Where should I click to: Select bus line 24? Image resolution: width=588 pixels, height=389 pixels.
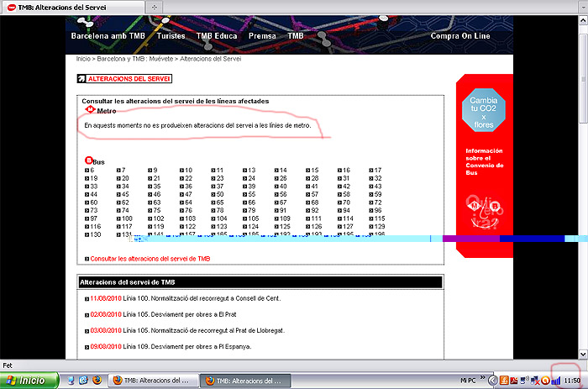tap(249, 179)
